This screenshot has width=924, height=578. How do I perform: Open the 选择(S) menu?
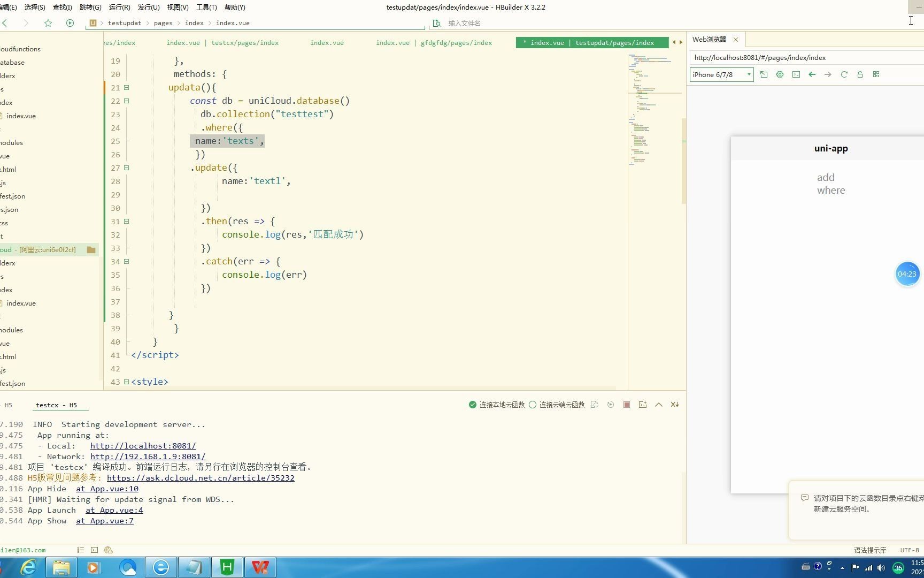(x=35, y=7)
